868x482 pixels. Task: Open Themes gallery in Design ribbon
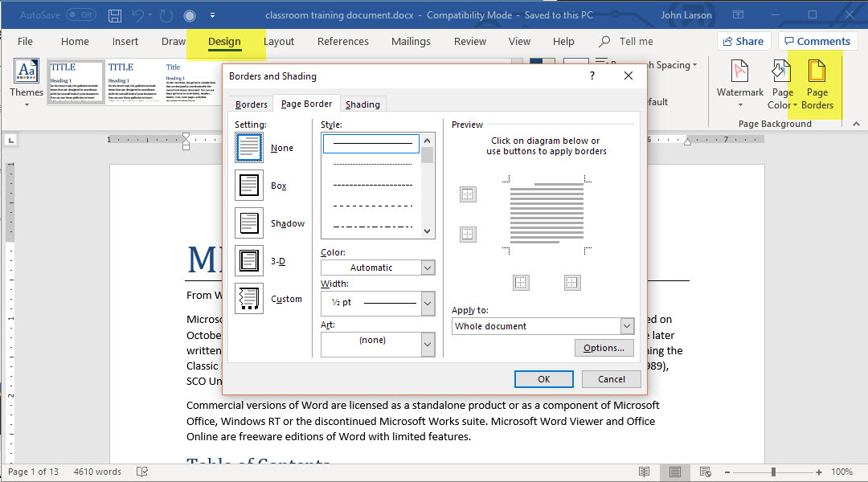tap(27, 80)
